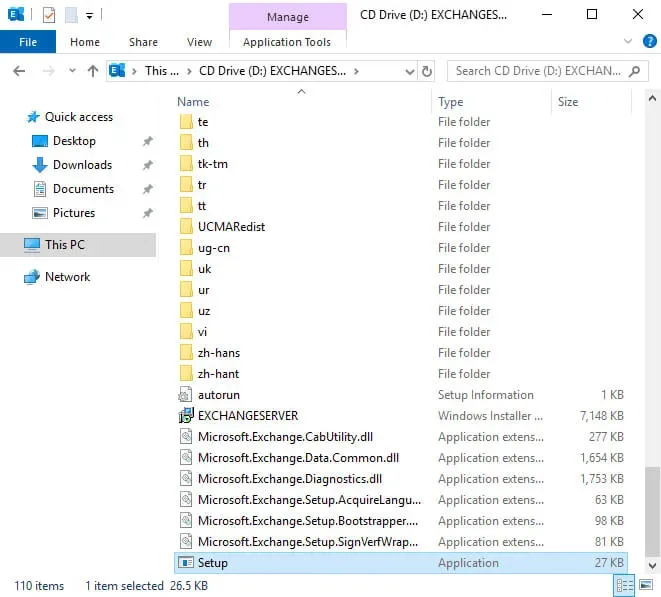Switch to the View ribbon tab
This screenshot has width=661, height=597.
199,42
